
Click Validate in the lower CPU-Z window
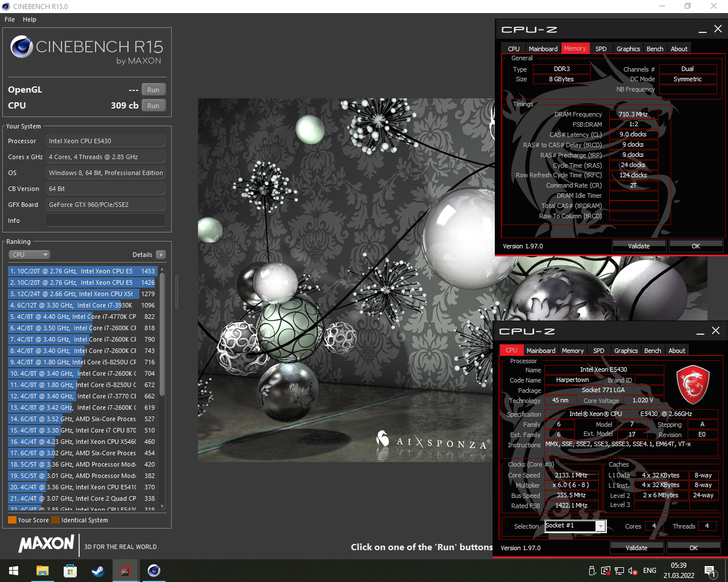point(636,548)
